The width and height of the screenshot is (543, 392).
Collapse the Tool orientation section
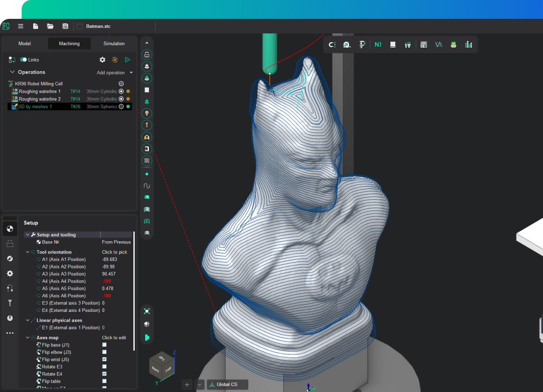(27, 252)
